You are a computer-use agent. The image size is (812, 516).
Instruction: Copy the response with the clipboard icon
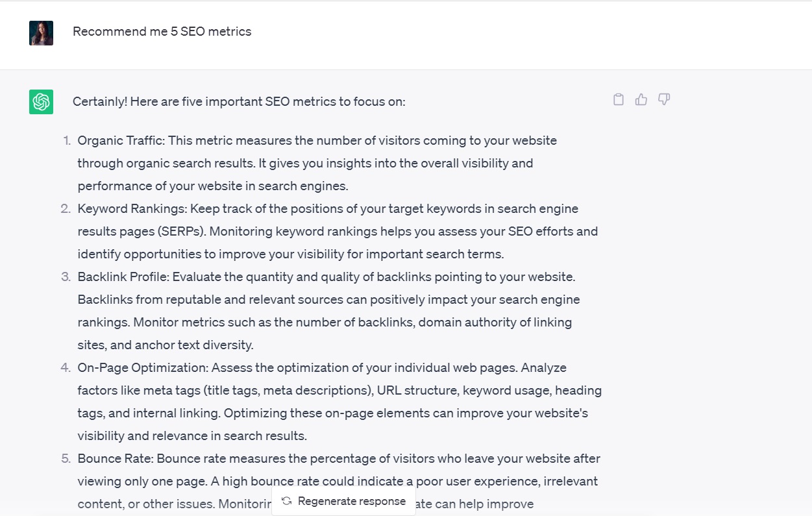pyautogui.click(x=619, y=99)
